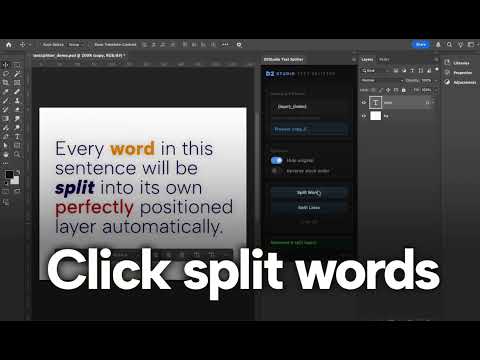Screen dimensions: 480x360
Task: Select the Lasso tool
Action: (x=6, y=74)
